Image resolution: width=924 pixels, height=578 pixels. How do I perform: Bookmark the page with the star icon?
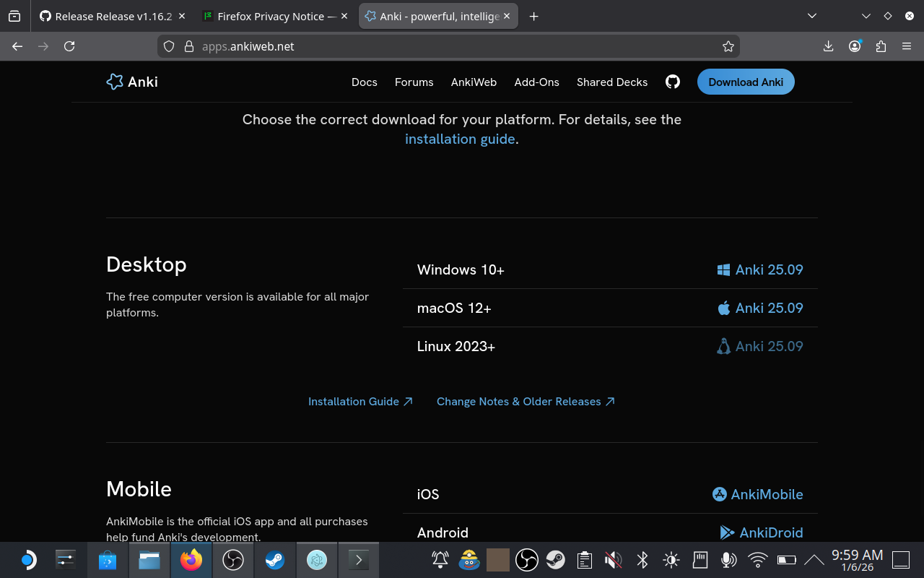coord(728,46)
